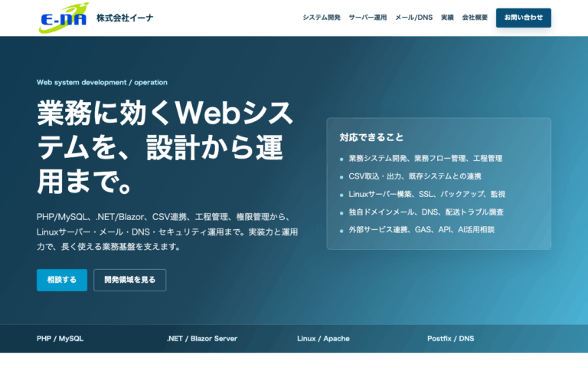Open the システム開発 menu item
Screen dimensions: 588x368
(322, 18)
